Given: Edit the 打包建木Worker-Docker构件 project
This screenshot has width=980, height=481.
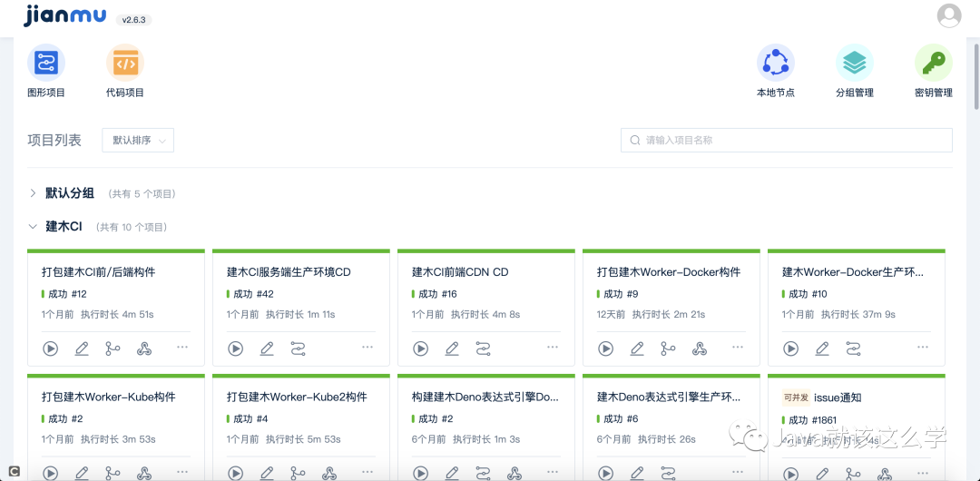Looking at the screenshot, I should pyautogui.click(x=637, y=348).
